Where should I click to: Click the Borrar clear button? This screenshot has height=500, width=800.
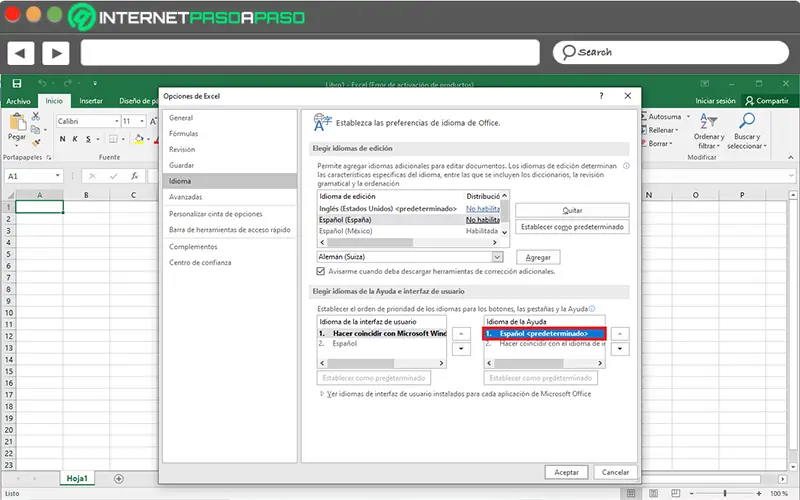[x=657, y=143]
